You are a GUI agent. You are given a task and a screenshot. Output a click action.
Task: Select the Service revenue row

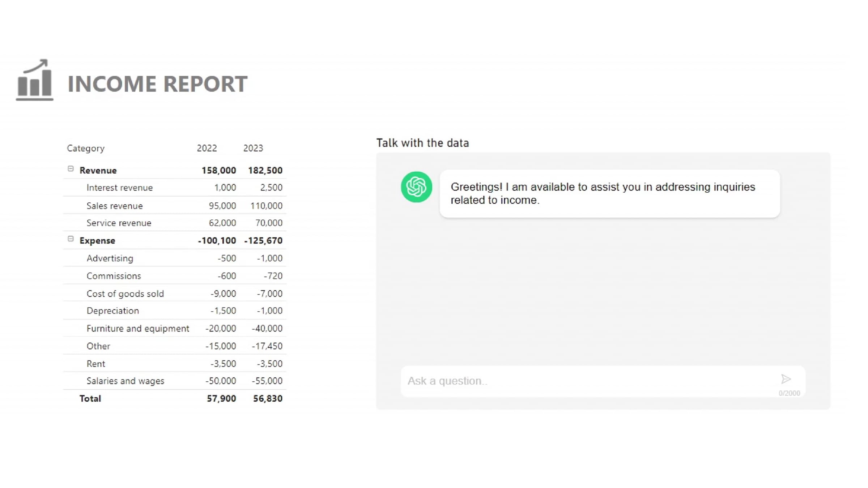119,223
